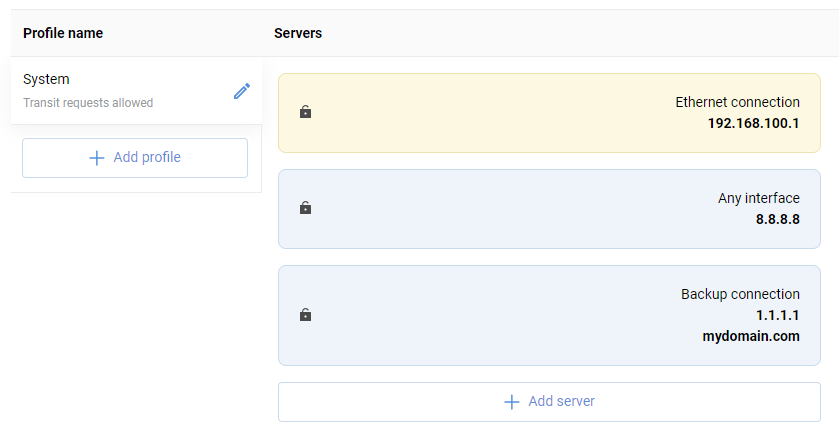839x441 pixels.
Task: Click the lock icon on Any interface server
Action: (x=306, y=208)
